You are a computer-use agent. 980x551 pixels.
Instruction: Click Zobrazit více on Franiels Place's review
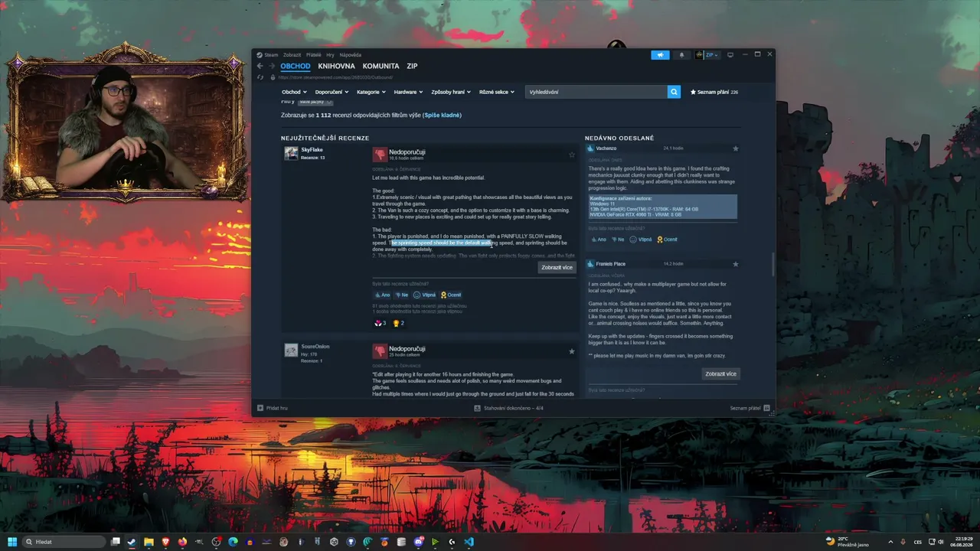(x=720, y=374)
